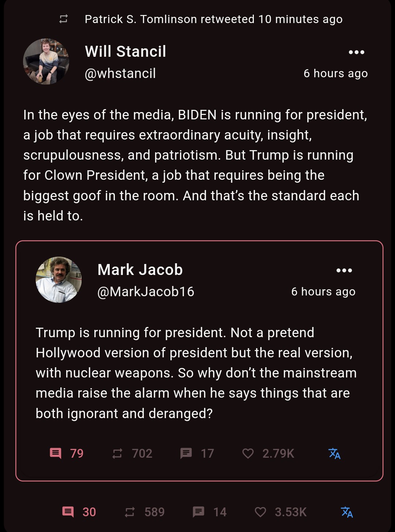Translate Mark Jacob's quoted tweet
Screen dimensions: 395x532
pyautogui.click(x=334, y=453)
